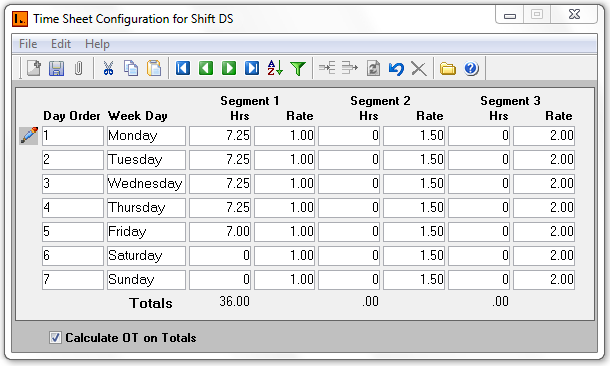Open the File menu
Image resolution: width=610 pixels, height=366 pixels.
coord(28,44)
